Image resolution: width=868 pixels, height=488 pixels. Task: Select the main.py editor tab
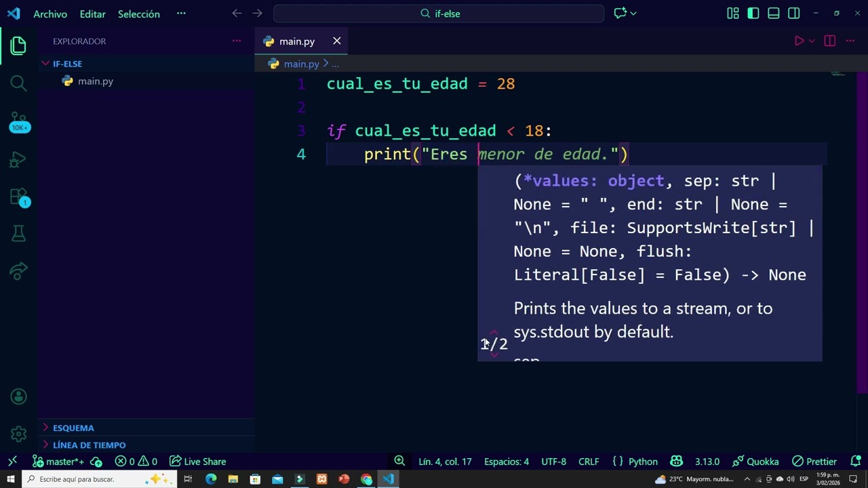(301, 41)
